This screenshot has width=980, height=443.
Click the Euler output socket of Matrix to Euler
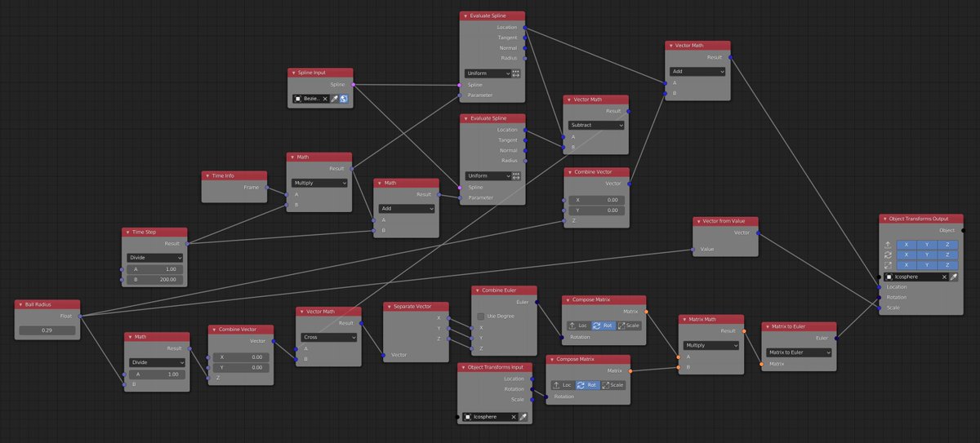[836, 337]
